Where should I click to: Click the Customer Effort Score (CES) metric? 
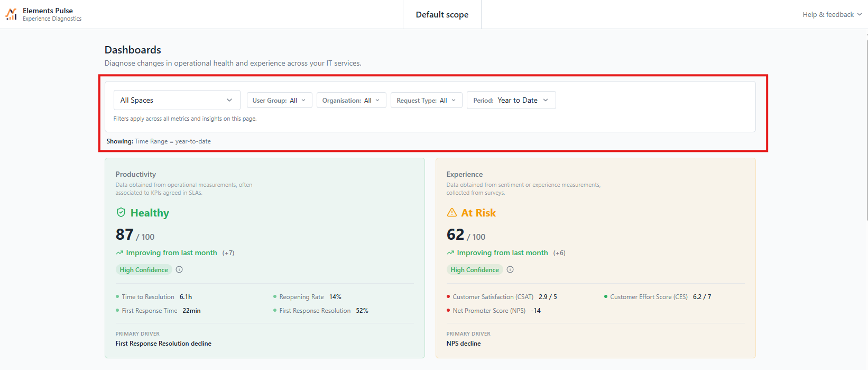point(658,297)
